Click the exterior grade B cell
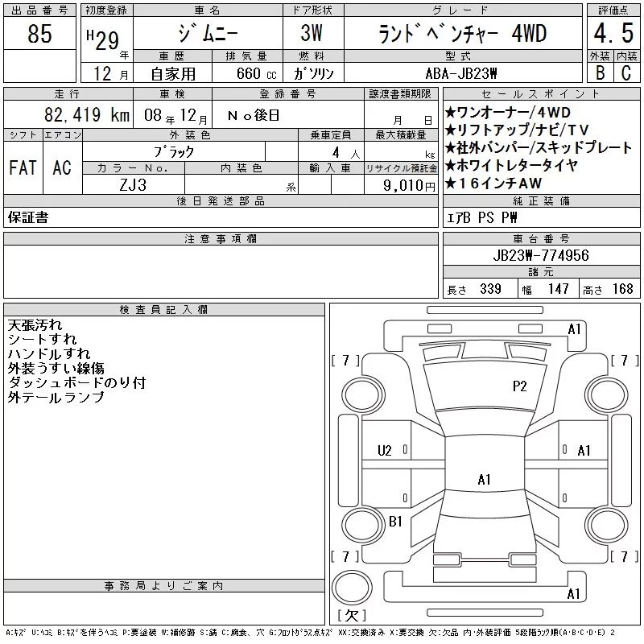The height and width of the screenshot is (644, 644). (600, 72)
